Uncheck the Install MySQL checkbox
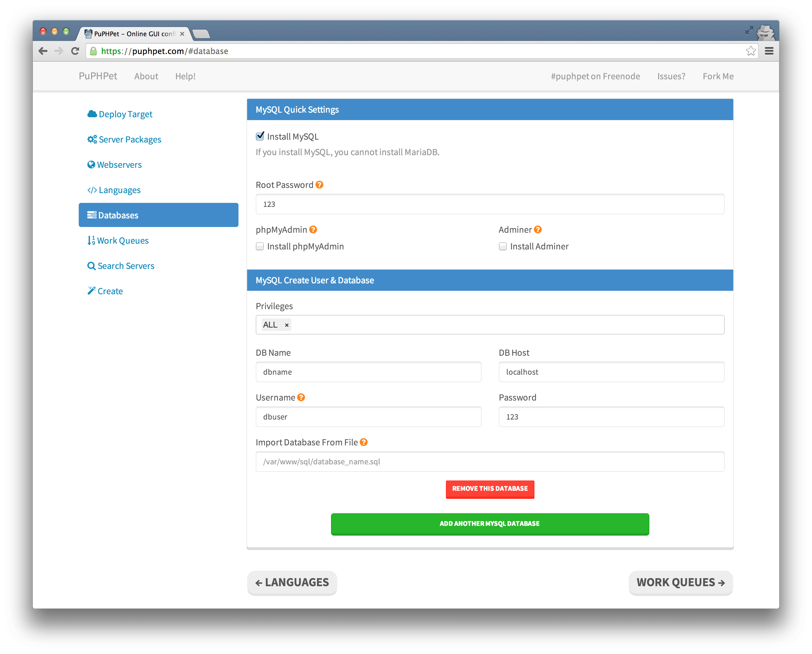 click(260, 136)
